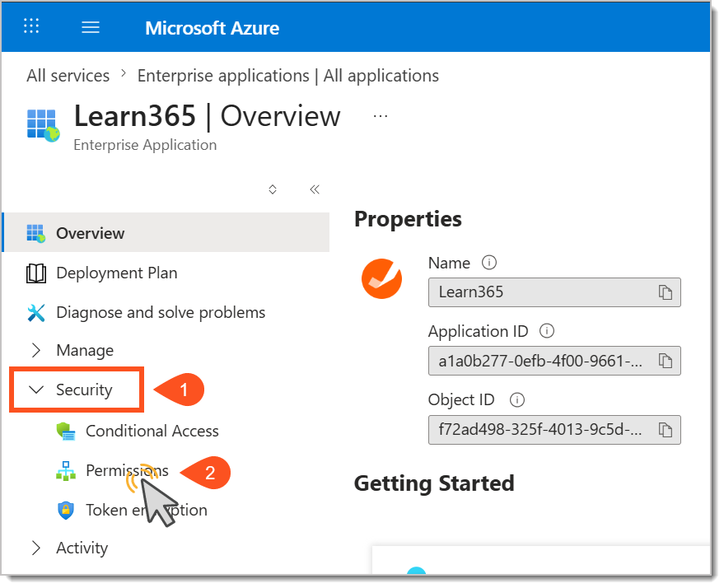
Task: Click the Name field containing Learn365
Action: pos(554,292)
